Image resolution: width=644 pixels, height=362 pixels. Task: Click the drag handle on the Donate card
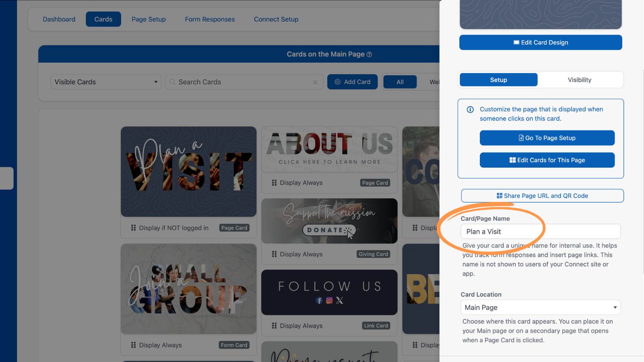point(274,254)
